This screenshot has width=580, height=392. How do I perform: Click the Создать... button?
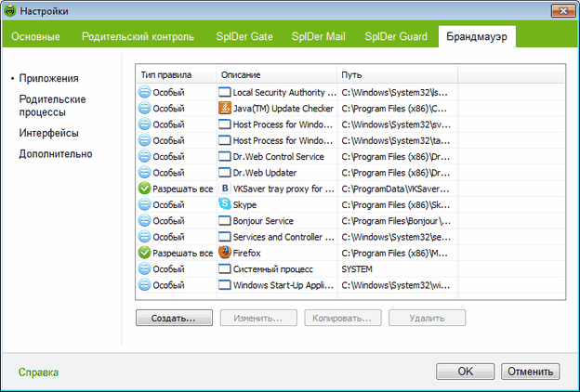point(174,318)
